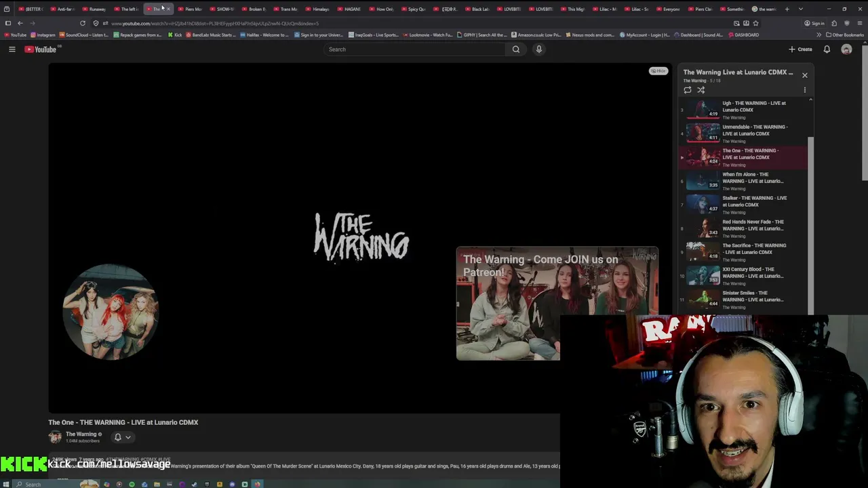868x488 pixels.
Task: Open the YouTube hamburger guide menu
Action: [x=12, y=49]
